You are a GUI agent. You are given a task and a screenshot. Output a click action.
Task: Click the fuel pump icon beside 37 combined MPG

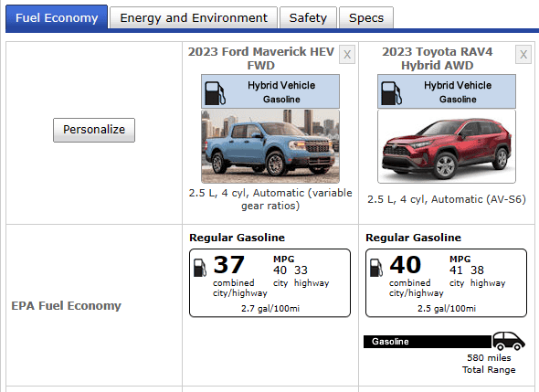(x=200, y=268)
